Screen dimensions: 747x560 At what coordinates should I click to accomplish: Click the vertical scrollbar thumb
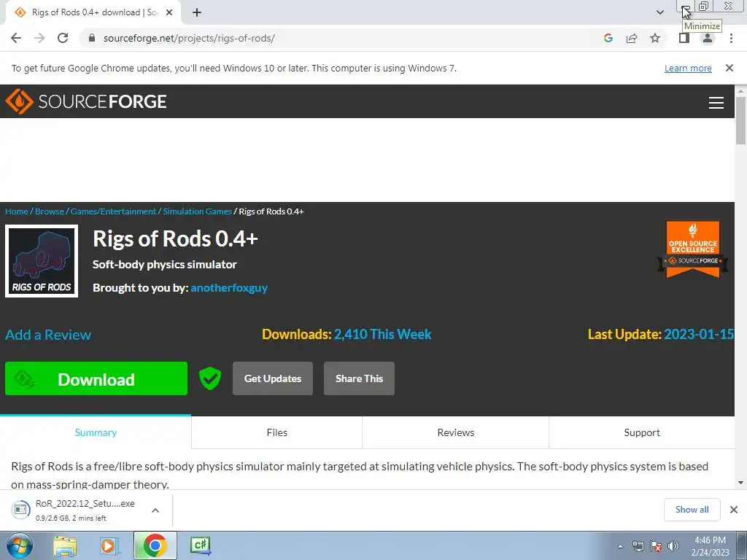pos(740,120)
